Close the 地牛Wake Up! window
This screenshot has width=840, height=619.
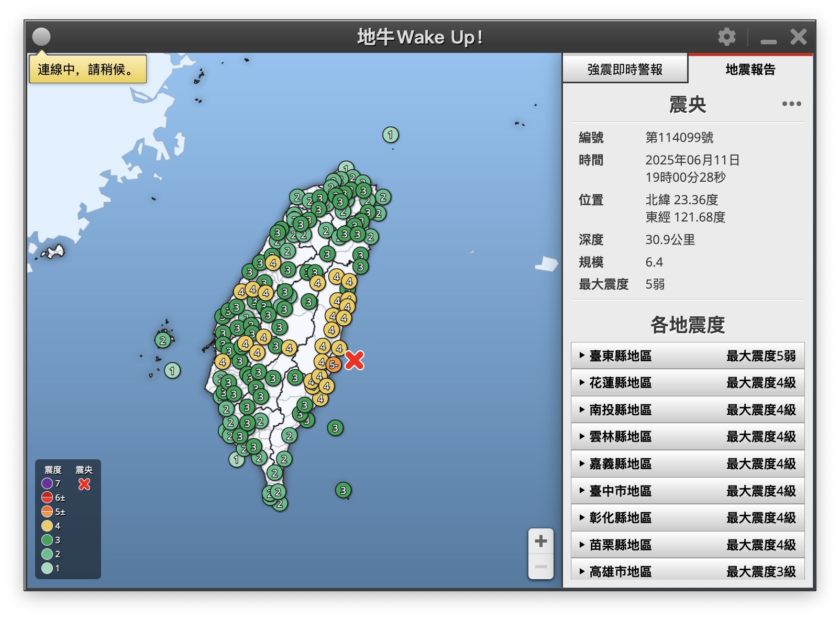[799, 37]
